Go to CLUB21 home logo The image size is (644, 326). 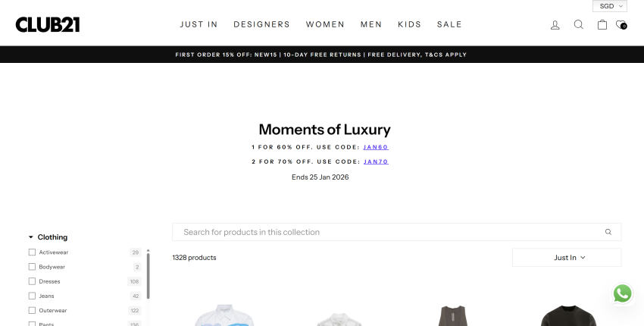(48, 24)
